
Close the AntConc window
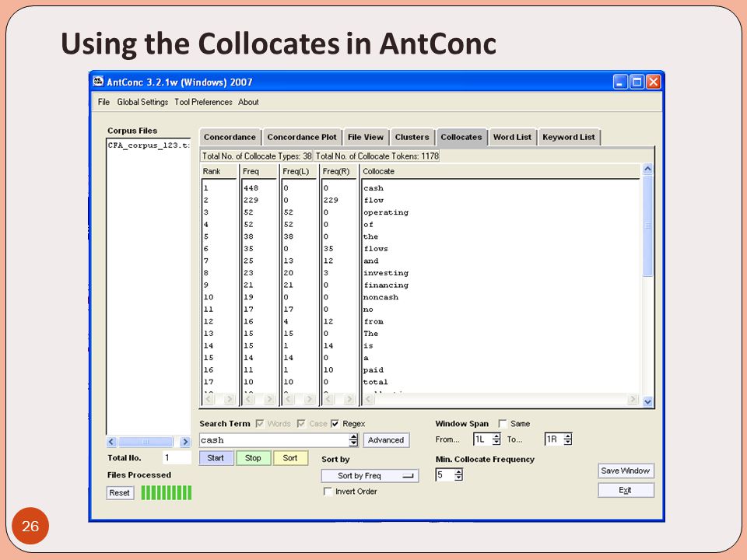(653, 82)
